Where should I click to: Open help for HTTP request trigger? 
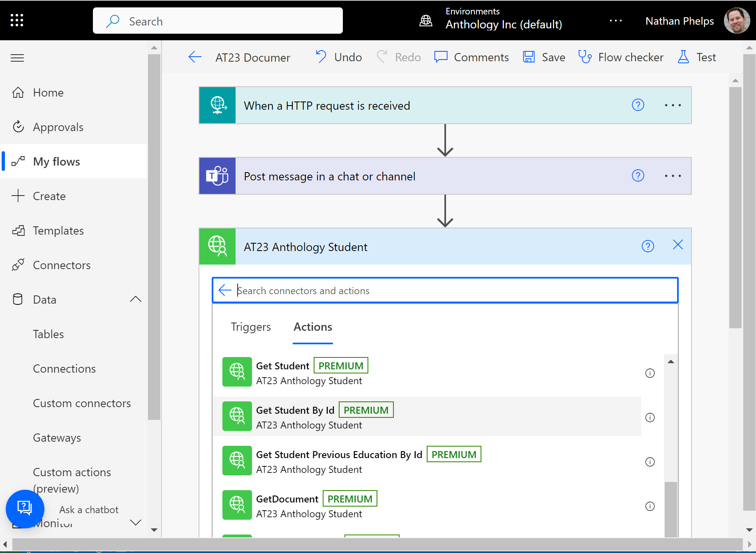(x=638, y=105)
